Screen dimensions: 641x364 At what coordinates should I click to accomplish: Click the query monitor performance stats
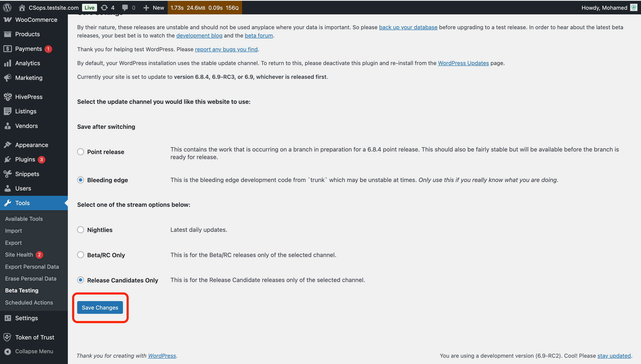pyautogui.click(x=204, y=8)
